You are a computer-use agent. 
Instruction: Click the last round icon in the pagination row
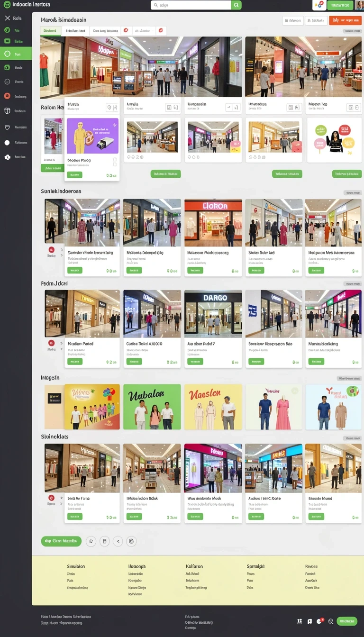point(131,541)
